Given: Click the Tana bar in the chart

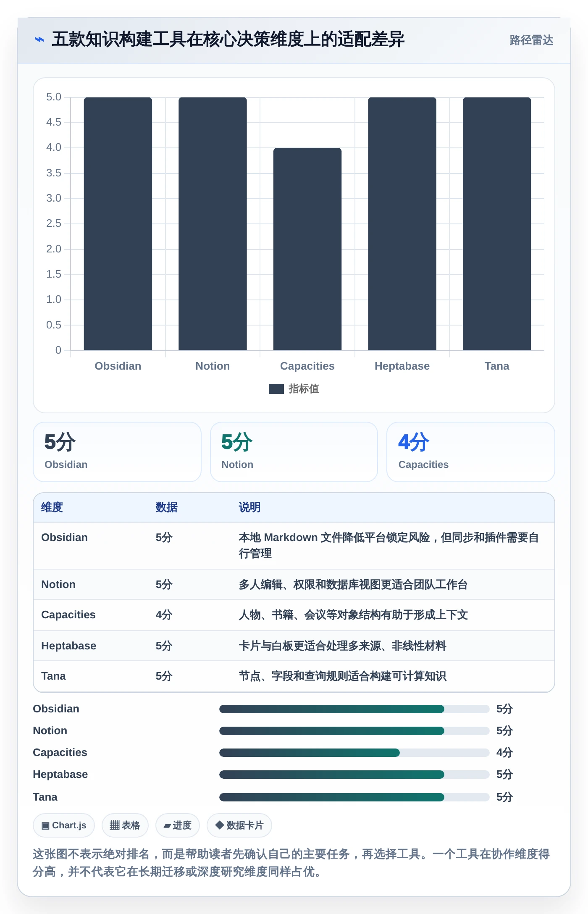Looking at the screenshot, I should point(497,224).
